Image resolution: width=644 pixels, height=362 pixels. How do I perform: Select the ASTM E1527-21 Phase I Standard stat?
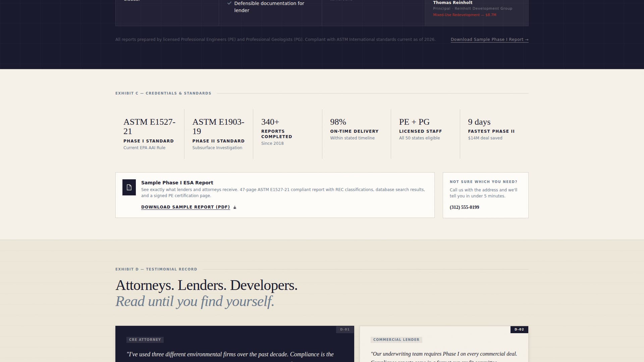150,134
